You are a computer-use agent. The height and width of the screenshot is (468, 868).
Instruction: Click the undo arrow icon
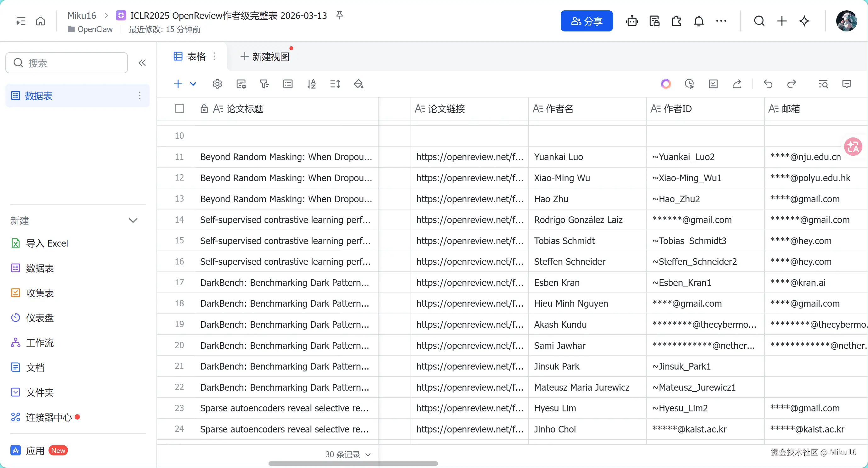click(x=768, y=84)
